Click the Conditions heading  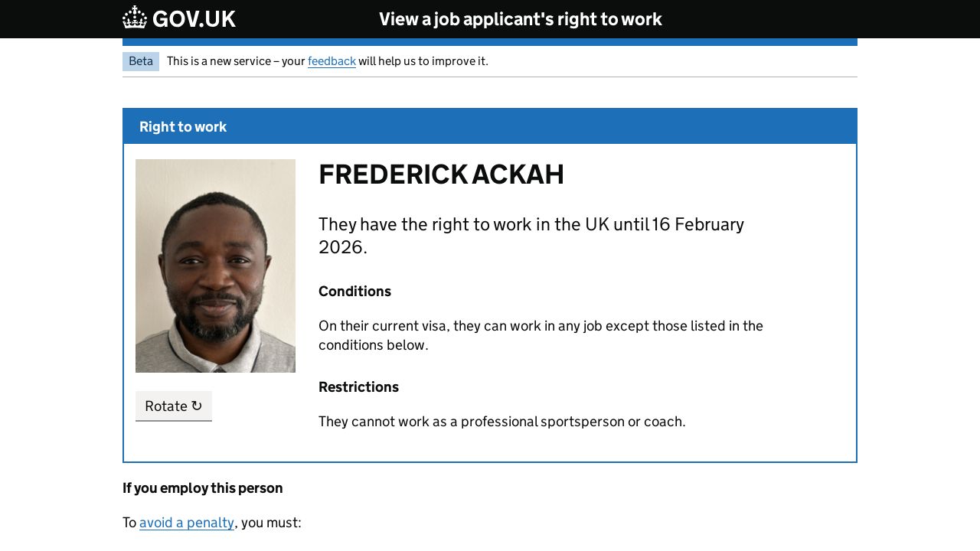click(354, 292)
